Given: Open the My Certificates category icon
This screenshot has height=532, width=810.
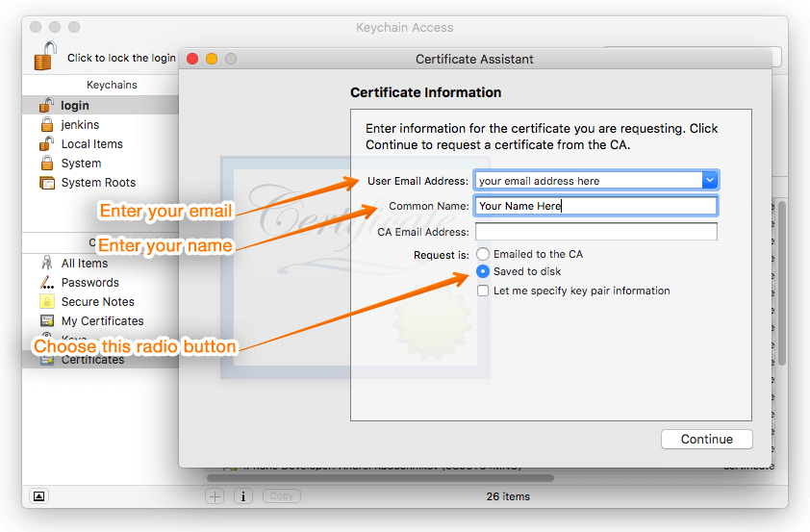Looking at the screenshot, I should 46,321.
